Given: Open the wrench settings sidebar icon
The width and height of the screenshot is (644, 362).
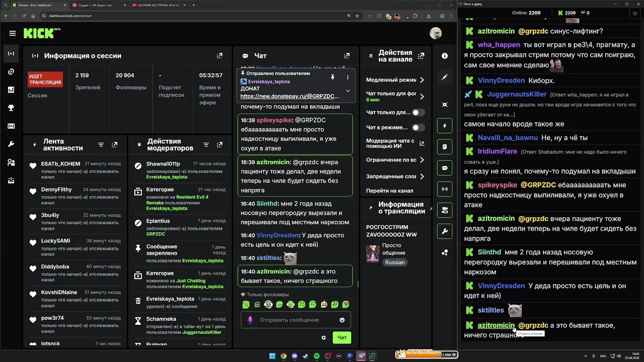Looking at the screenshot, I should pos(11,144).
